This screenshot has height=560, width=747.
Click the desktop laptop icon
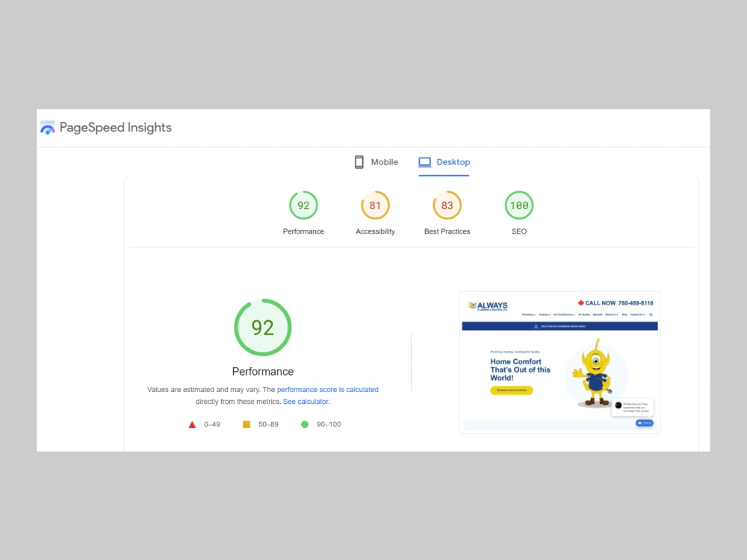[424, 162]
